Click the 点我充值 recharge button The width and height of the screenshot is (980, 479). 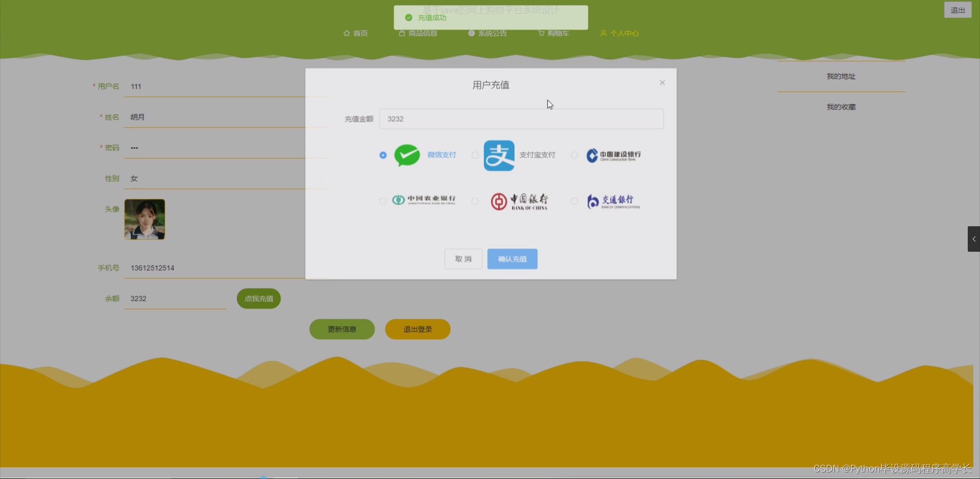point(259,299)
